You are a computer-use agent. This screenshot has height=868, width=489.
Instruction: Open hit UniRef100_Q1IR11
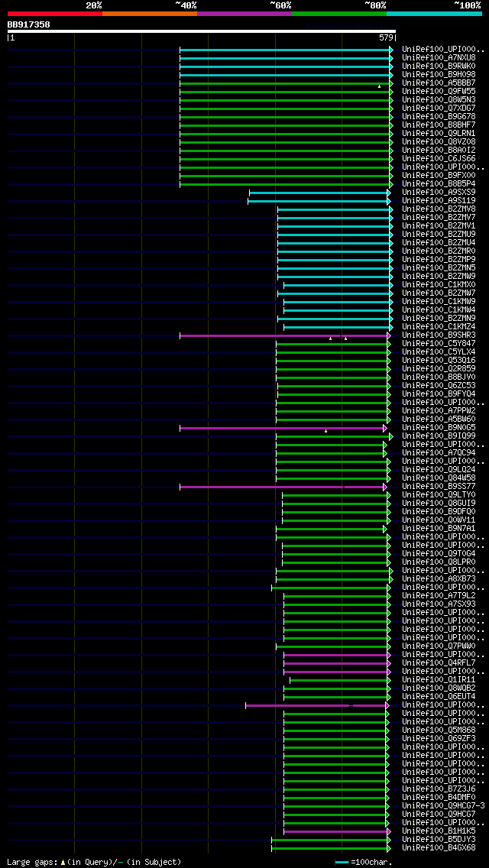click(439, 680)
